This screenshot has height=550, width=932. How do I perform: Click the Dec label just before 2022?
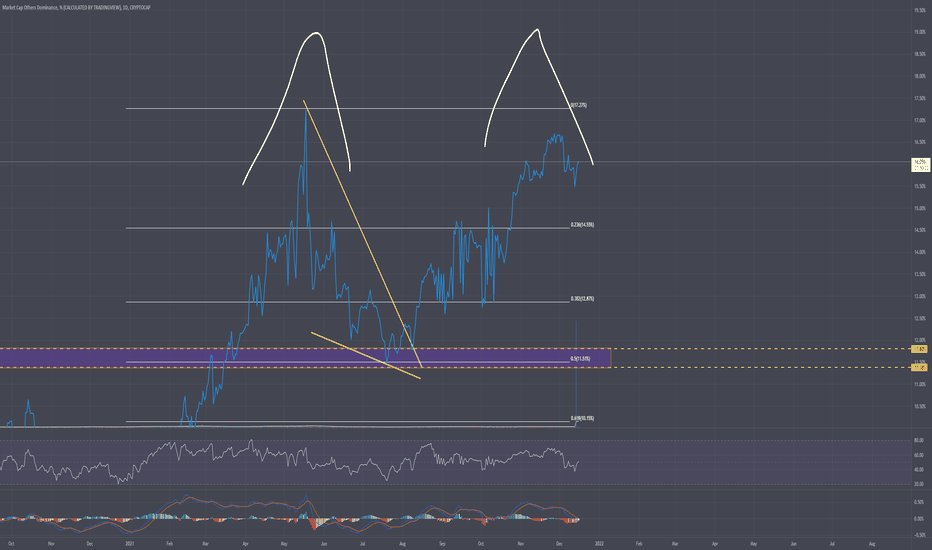click(x=559, y=543)
